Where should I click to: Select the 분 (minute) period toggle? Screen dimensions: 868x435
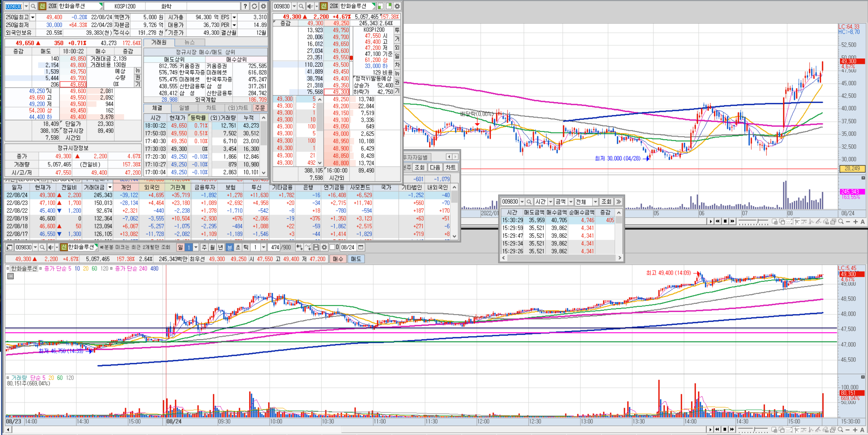229,247
